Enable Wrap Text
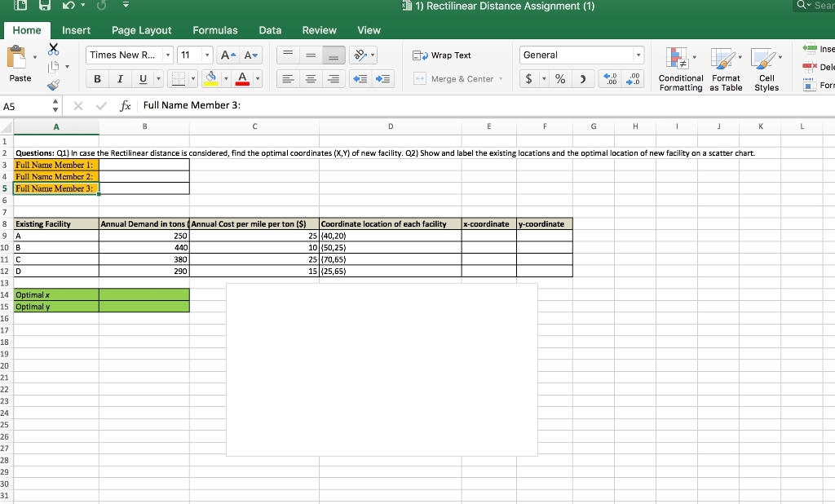Image resolution: width=835 pixels, height=504 pixels. coord(444,55)
